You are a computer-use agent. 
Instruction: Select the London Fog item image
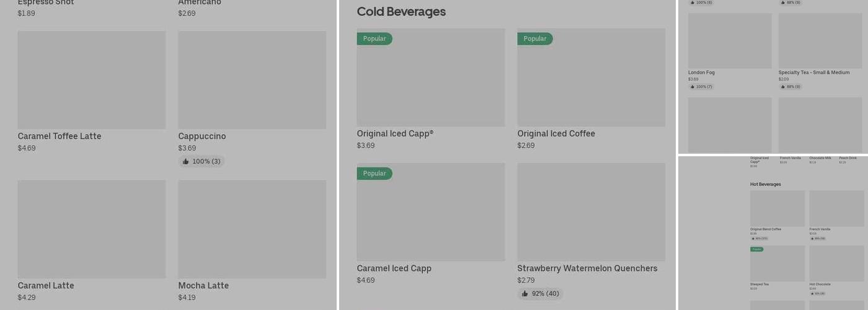730,41
